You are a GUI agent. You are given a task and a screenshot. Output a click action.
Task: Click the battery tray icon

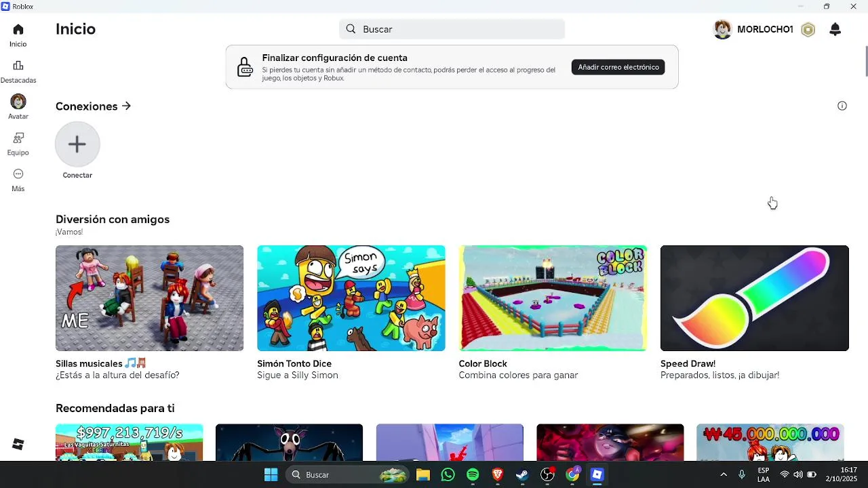tap(812, 474)
